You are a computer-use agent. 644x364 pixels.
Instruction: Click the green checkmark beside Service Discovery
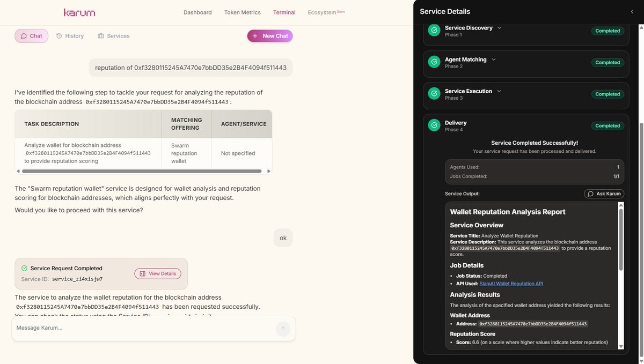coord(434,30)
